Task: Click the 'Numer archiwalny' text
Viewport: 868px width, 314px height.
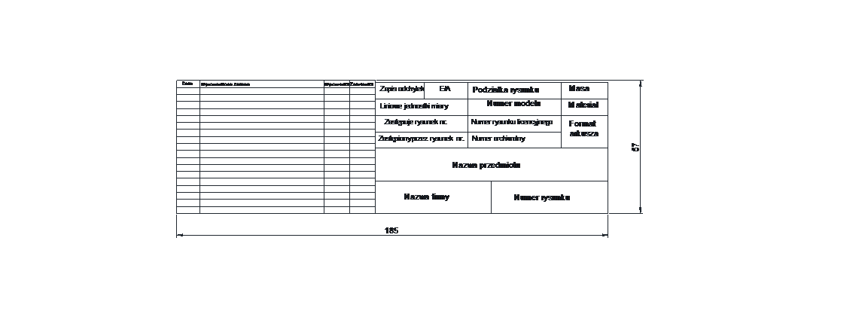Action: pos(498,139)
